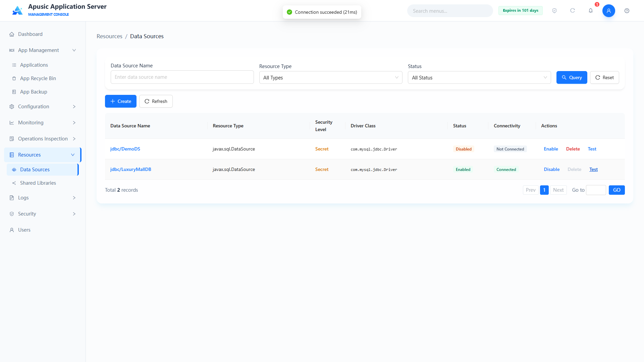Test connection for jdbc/DemoDS
This screenshot has height=362, width=644.
[592, 149]
